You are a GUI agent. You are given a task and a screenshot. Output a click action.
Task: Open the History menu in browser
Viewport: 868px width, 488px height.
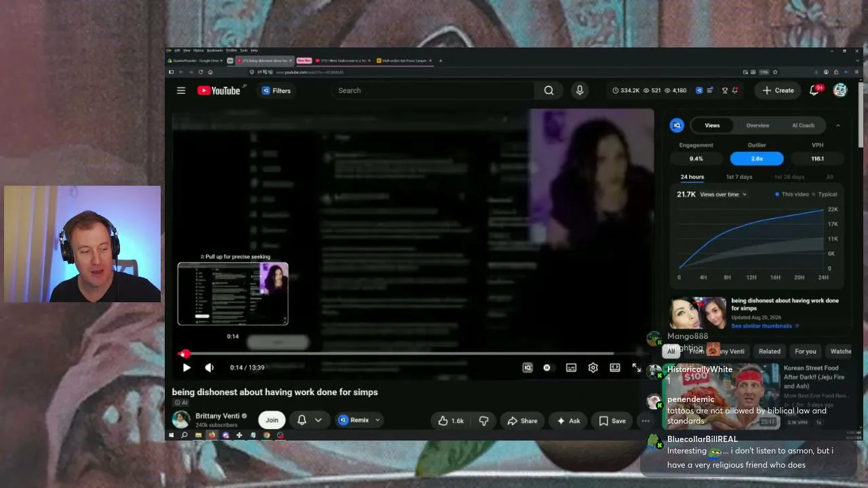click(199, 50)
